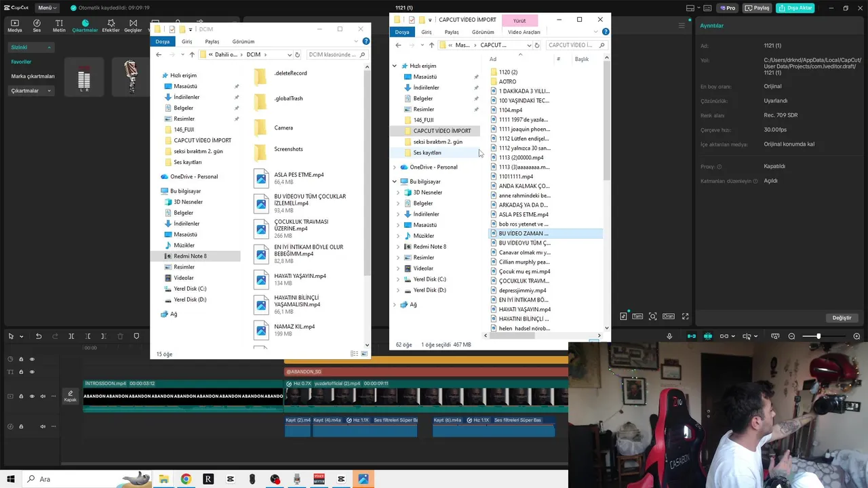
Task: Start voice recording with microphone icon
Action: [x=669, y=336]
